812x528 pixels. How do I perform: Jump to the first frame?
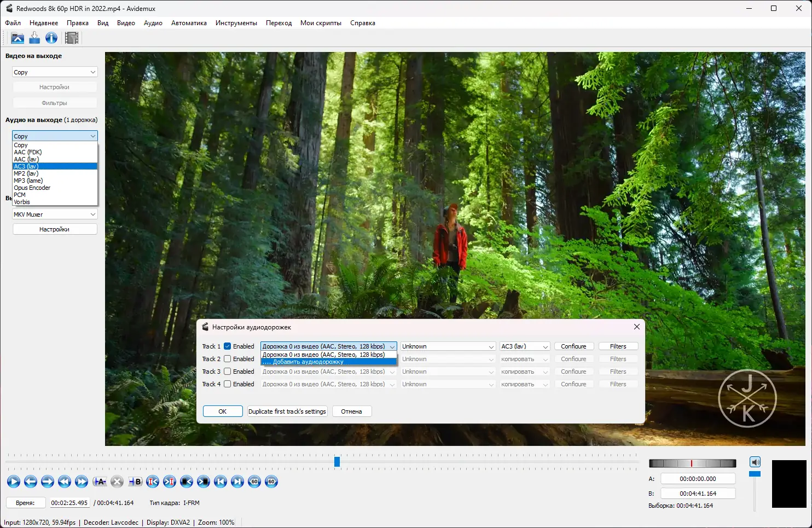(221, 481)
